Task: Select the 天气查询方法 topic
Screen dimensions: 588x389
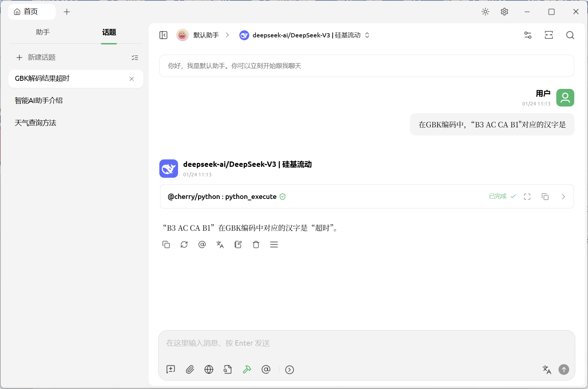Action: (36, 122)
